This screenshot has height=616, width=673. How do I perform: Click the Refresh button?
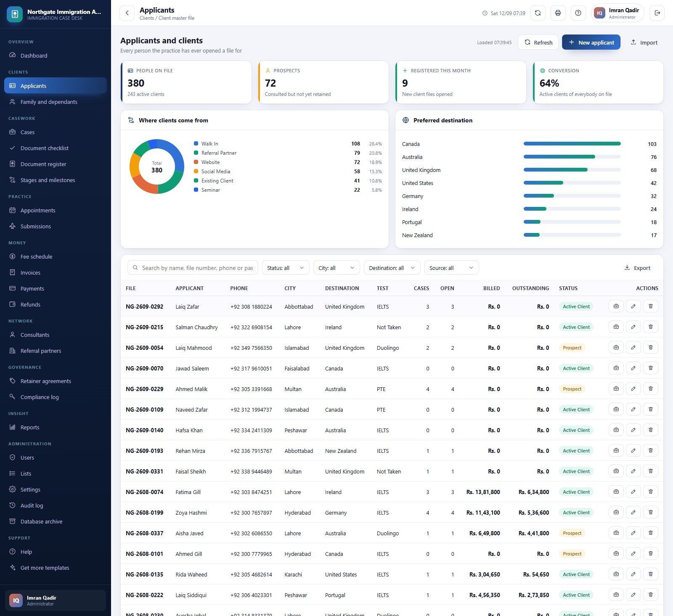click(x=538, y=42)
